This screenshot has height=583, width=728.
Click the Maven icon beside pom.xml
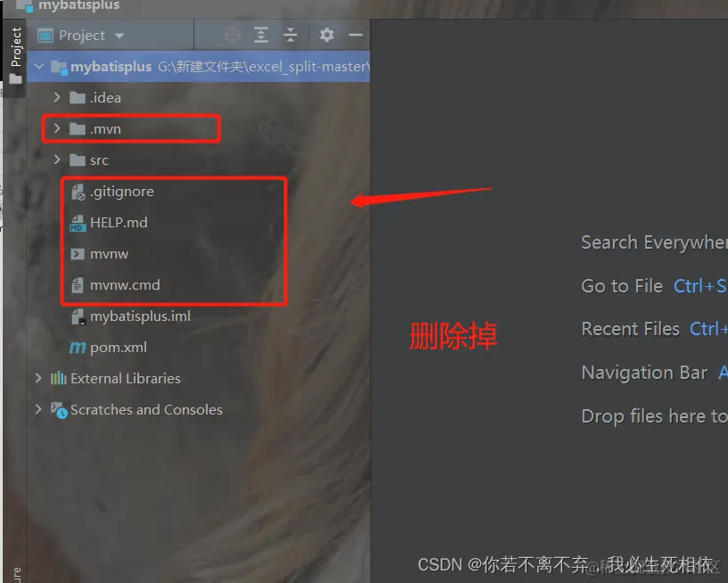coord(78,348)
